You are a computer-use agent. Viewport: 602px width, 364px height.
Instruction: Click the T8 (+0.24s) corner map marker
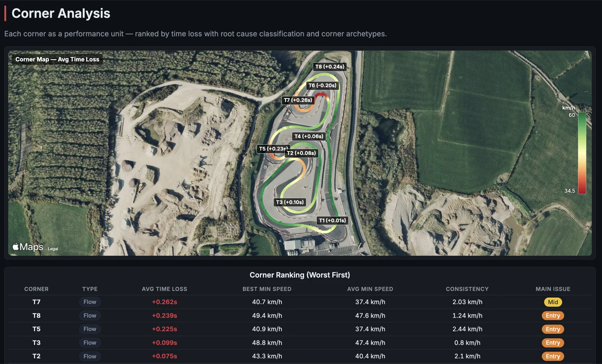[330, 67]
